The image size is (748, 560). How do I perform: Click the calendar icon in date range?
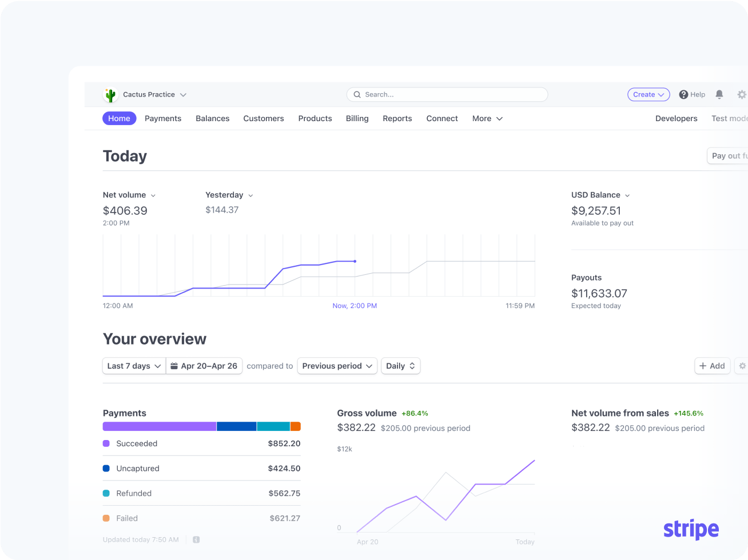pyautogui.click(x=174, y=366)
